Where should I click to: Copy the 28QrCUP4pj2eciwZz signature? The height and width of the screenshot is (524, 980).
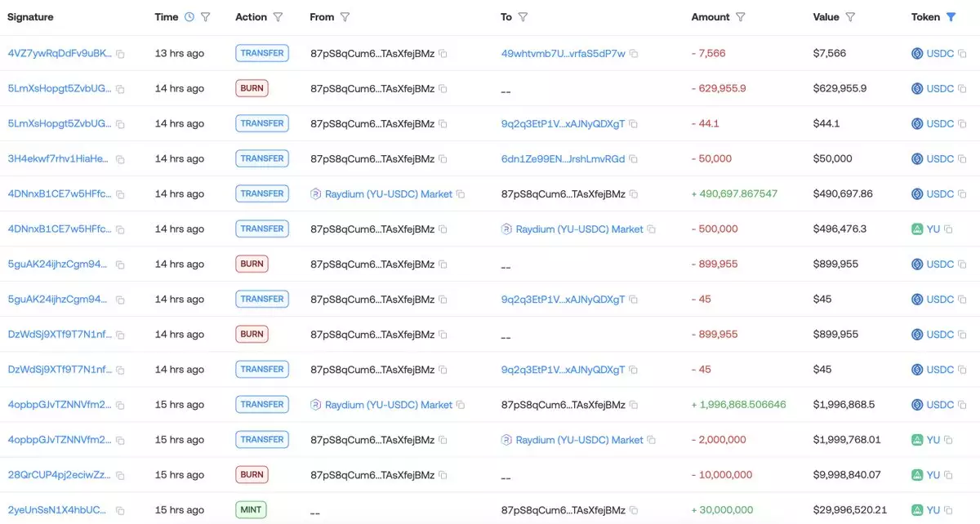tap(120, 475)
